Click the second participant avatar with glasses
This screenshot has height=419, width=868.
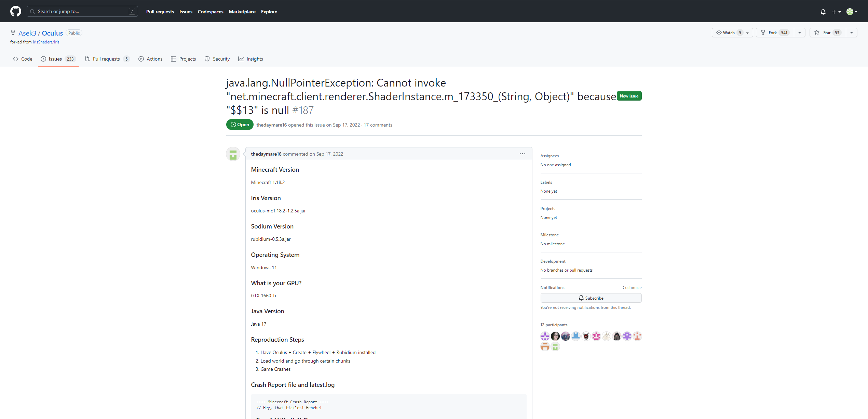[555, 336]
